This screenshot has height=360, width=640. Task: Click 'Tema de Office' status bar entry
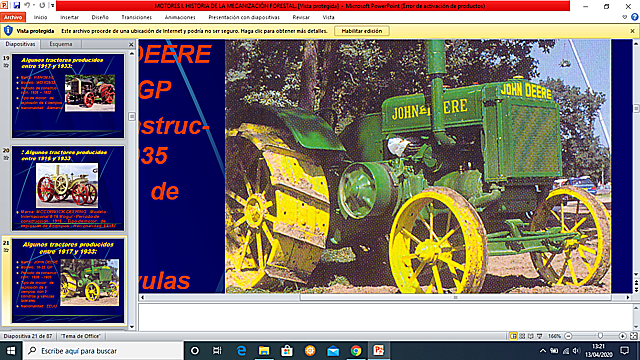(x=81, y=336)
